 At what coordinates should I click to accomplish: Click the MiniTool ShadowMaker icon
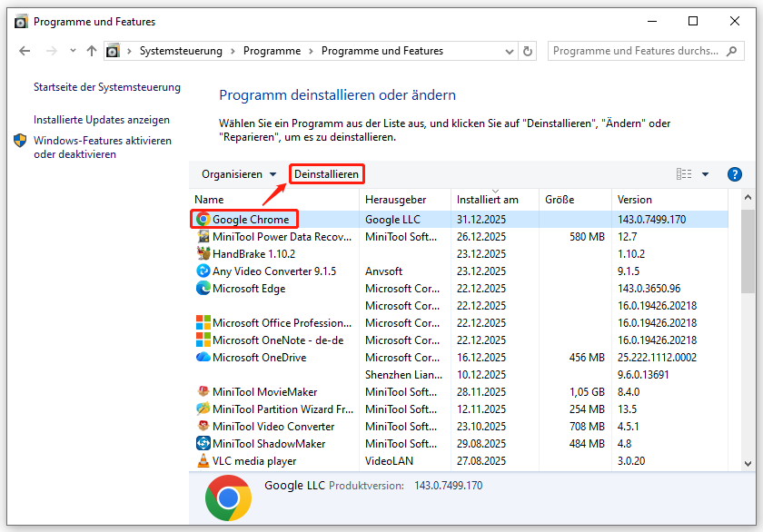(204, 443)
